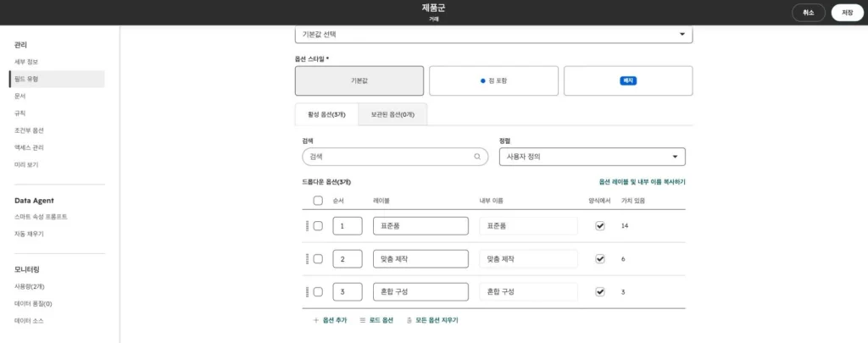Click the 취소 button
The height and width of the screenshot is (343, 868).
point(808,13)
